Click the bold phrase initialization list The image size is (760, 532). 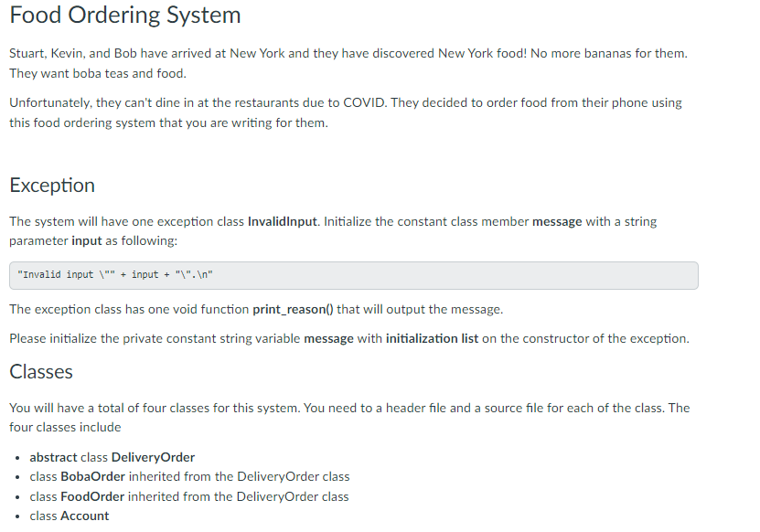tap(432, 338)
